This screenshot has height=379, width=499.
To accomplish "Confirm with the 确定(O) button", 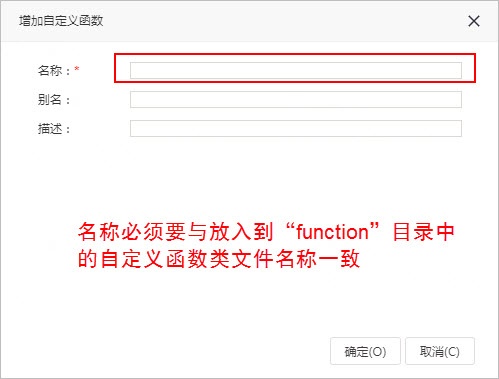I will coord(365,351).
